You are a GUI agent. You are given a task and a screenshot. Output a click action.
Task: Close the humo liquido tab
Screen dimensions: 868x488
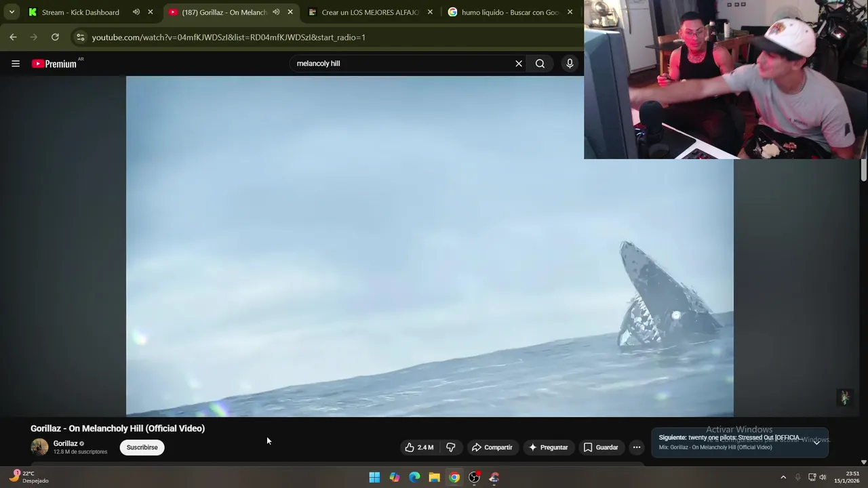pyautogui.click(x=570, y=12)
